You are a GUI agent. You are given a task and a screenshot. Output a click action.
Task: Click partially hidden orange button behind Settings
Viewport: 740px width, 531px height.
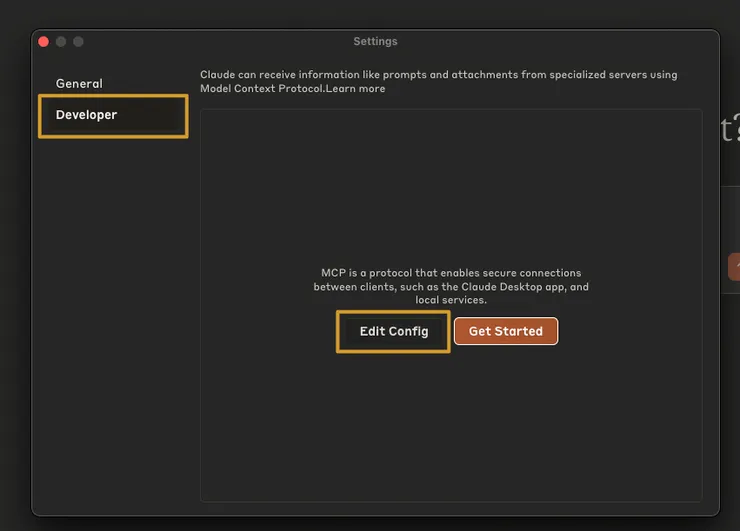click(x=733, y=265)
